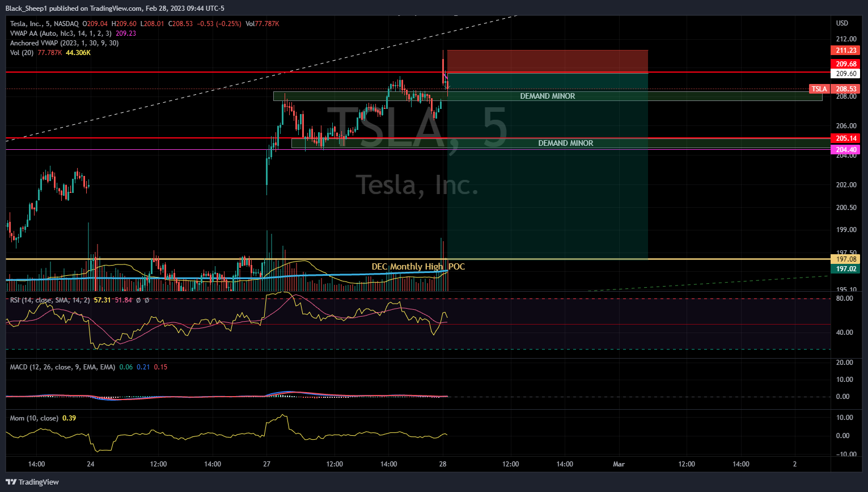Screen dimensions: 868x492
Task: Click the 0.39 Mom value in legend
Action: click(69, 418)
